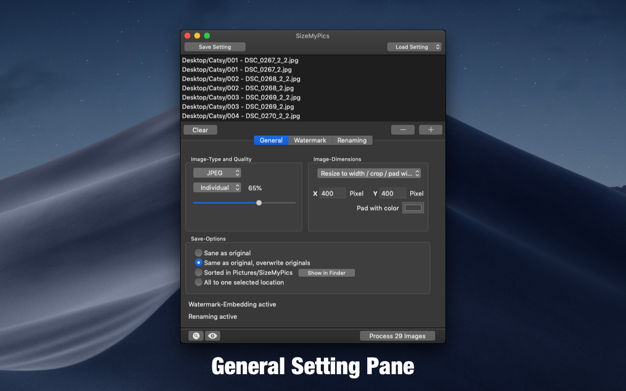
Task: Expand the 'Resize to width / crop / pad' dropdown
Action: coord(369,173)
